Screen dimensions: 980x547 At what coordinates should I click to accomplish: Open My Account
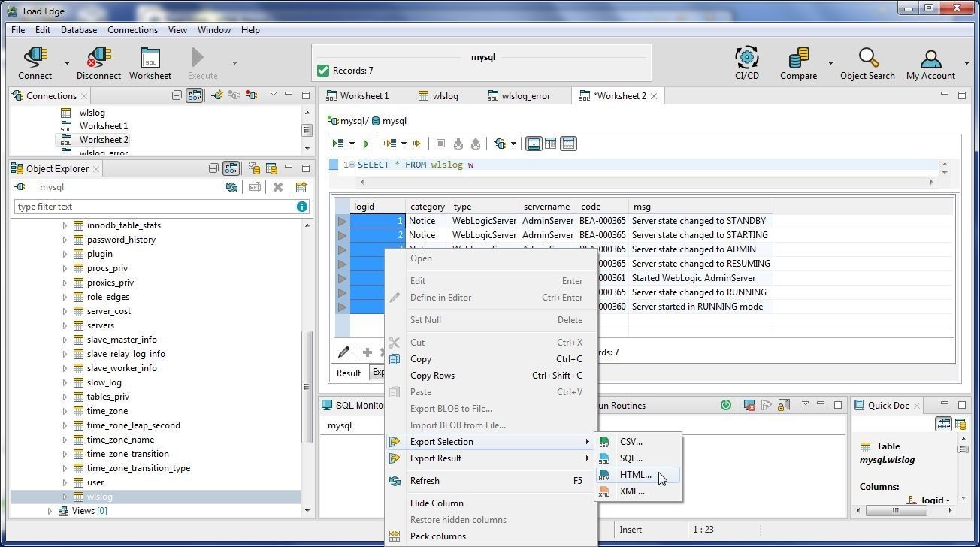(930, 63)
